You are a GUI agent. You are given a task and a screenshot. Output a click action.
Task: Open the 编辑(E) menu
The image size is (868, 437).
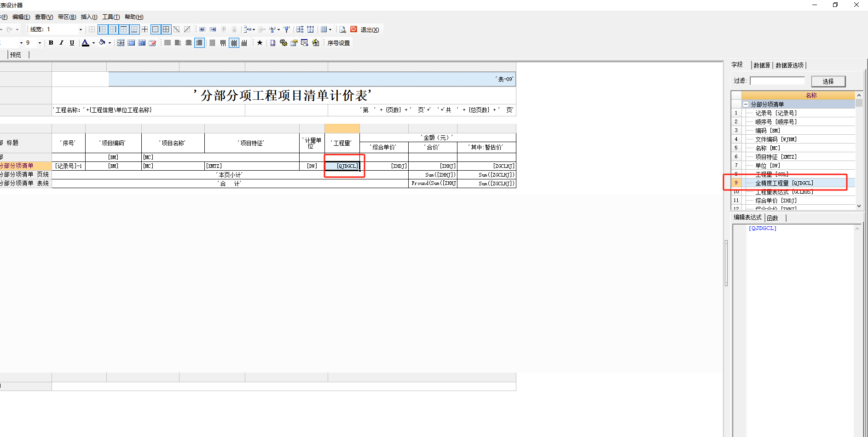(x=21, y=17)
